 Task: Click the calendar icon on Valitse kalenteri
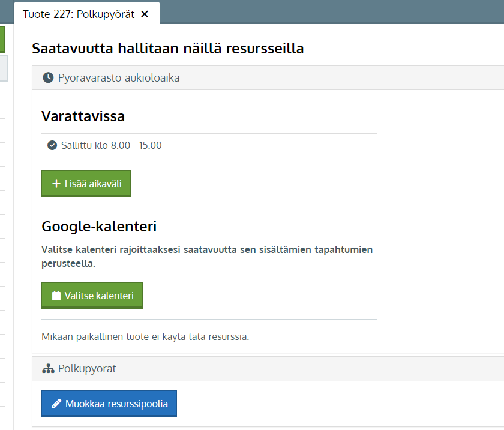coord(56,296)
